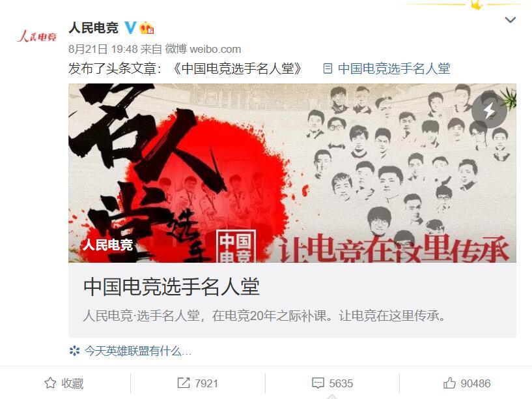
Task: Open the 人民电竞 avatar logo
Action: coord(37,36)
